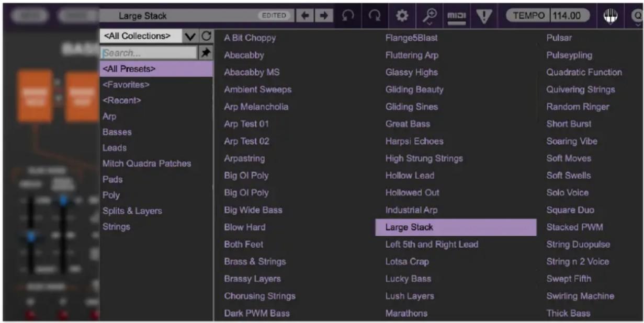Screen dimensions: 644x323
Task: Load the Arp Test 01 preset
Action: [x=246, y=124]
